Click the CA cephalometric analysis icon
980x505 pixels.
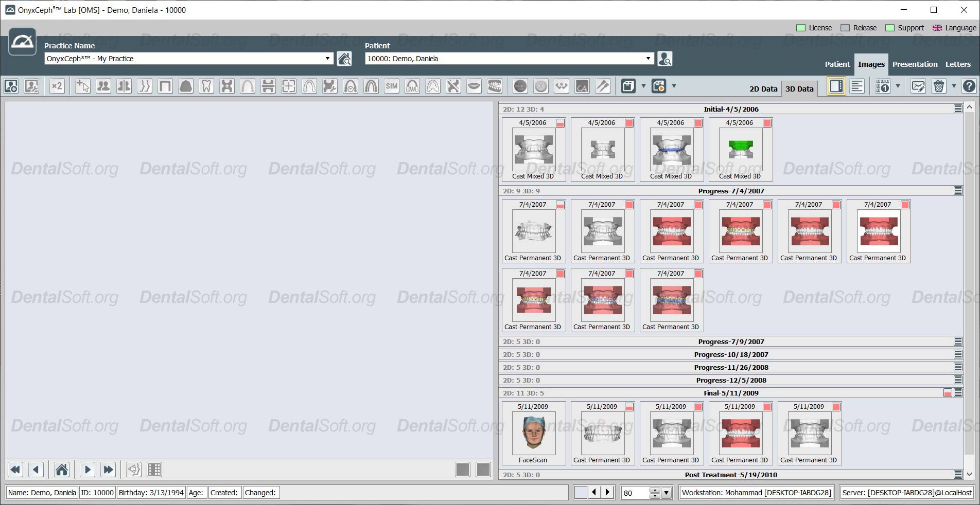coord(582,86)
